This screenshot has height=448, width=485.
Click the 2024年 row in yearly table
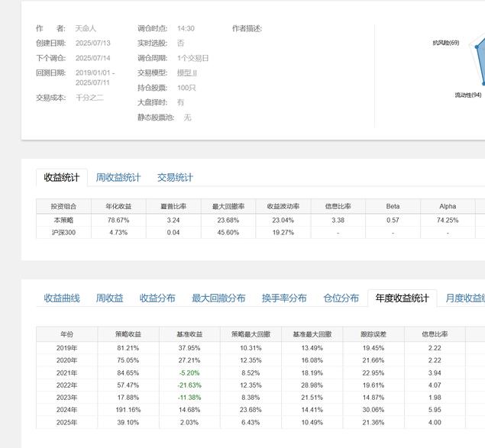pyautogui.click(x=67, y=410)
